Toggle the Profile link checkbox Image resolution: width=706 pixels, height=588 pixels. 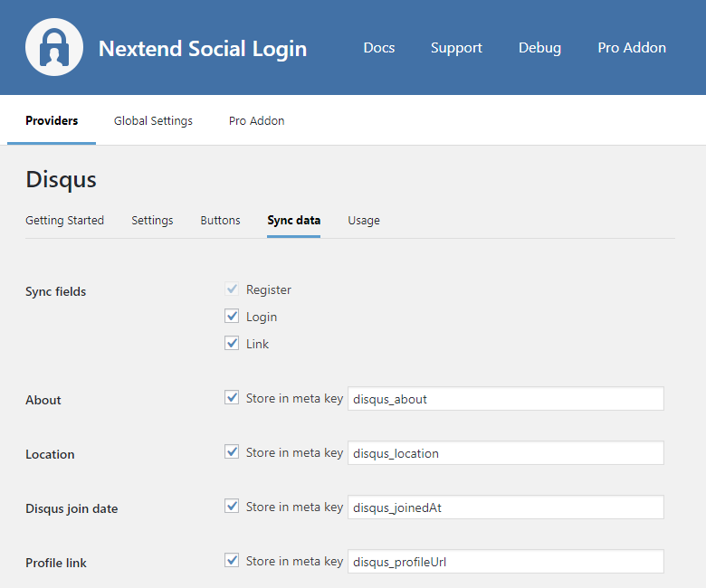click(x=232, y=561)
